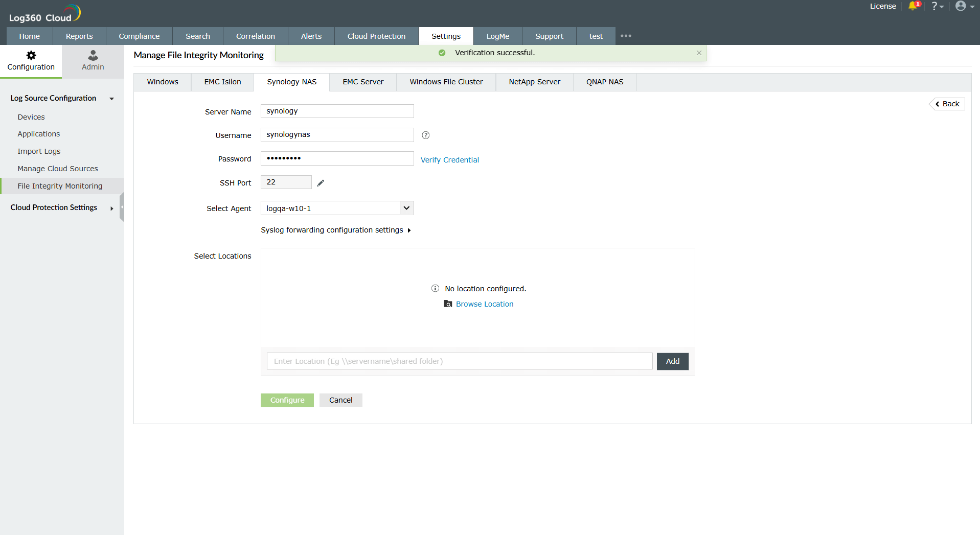This screenshot has width=980, height=535.
Task: Switch to the Admin panel icon
Action: [92, 56]
